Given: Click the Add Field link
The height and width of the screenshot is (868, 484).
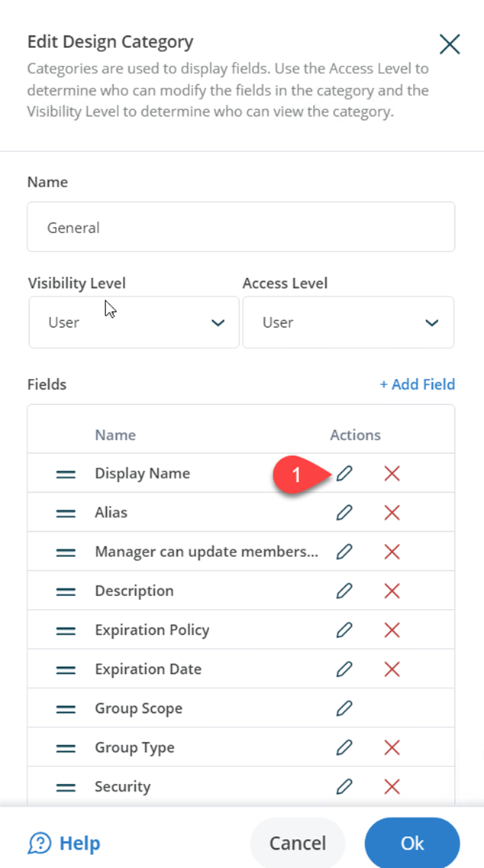Looking at the screenshot, I should coord(418,384).
